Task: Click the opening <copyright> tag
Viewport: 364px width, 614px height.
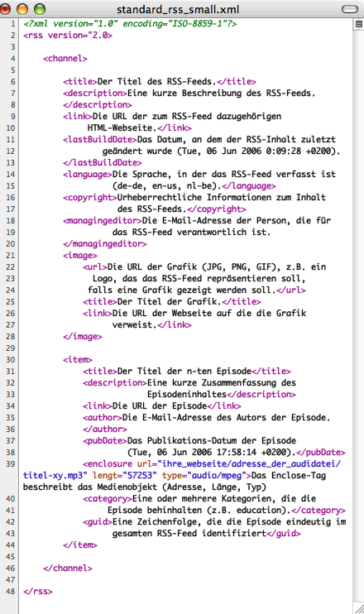Action: click(x=90, y=197)
